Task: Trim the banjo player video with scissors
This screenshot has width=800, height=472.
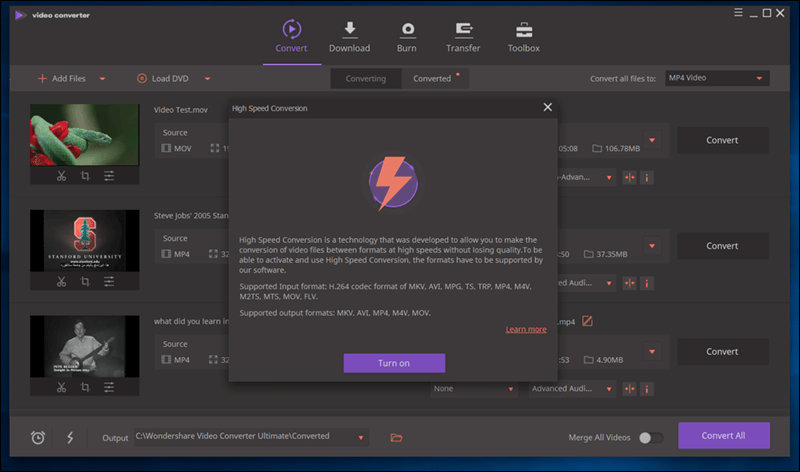Action: pyautogui.click(x=61, y=387)
